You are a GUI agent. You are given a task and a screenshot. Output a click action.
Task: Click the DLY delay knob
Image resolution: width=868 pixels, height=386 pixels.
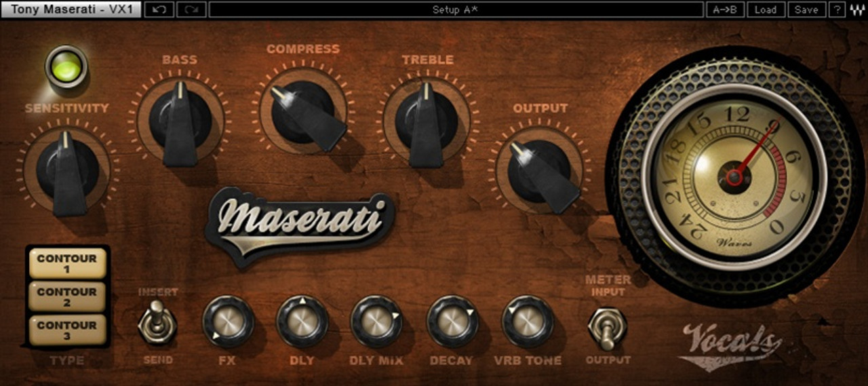(x=302, y=321)
